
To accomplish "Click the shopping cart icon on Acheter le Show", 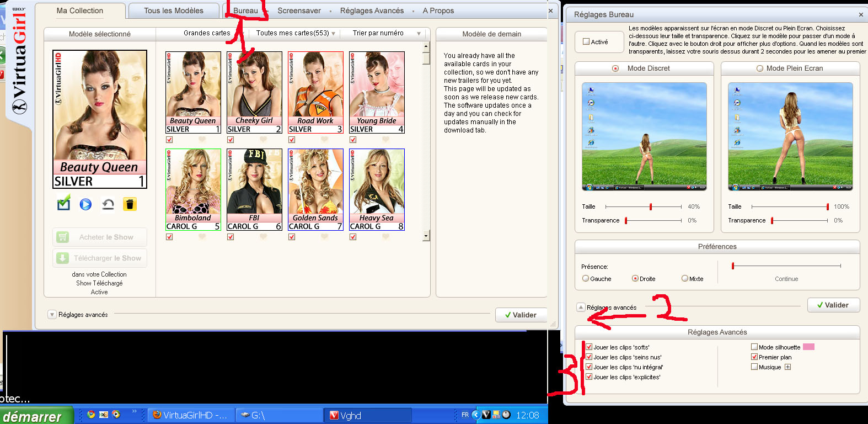I will click(63, 237).
